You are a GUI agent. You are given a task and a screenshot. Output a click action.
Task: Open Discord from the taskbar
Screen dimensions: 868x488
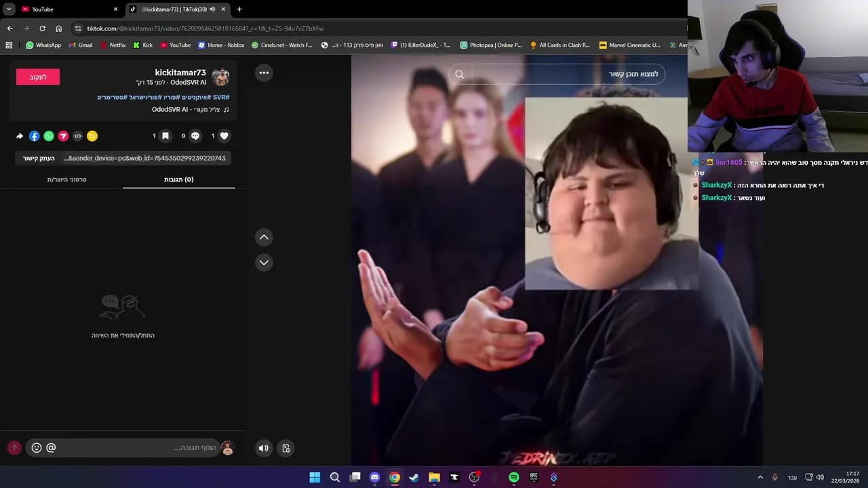[374, 477]
